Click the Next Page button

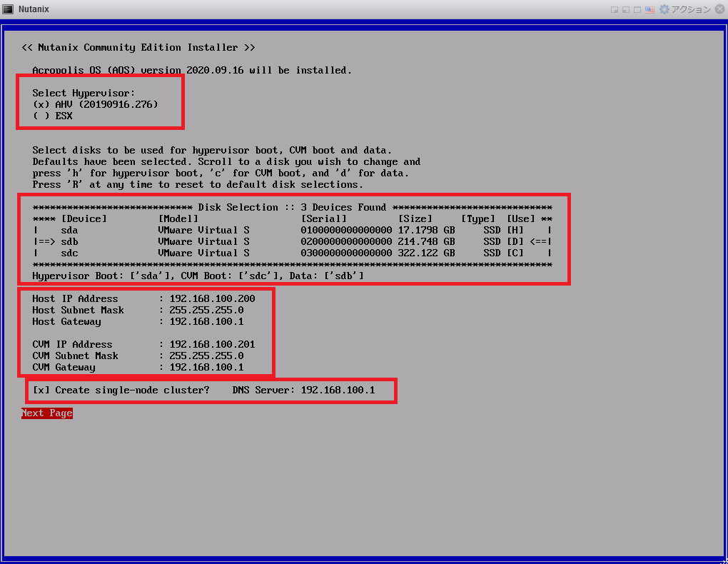pos(47,413)
